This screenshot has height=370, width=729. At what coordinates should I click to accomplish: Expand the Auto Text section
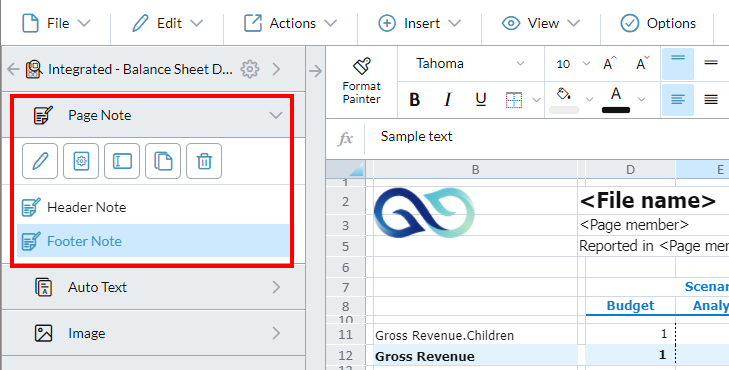[153, 287]
